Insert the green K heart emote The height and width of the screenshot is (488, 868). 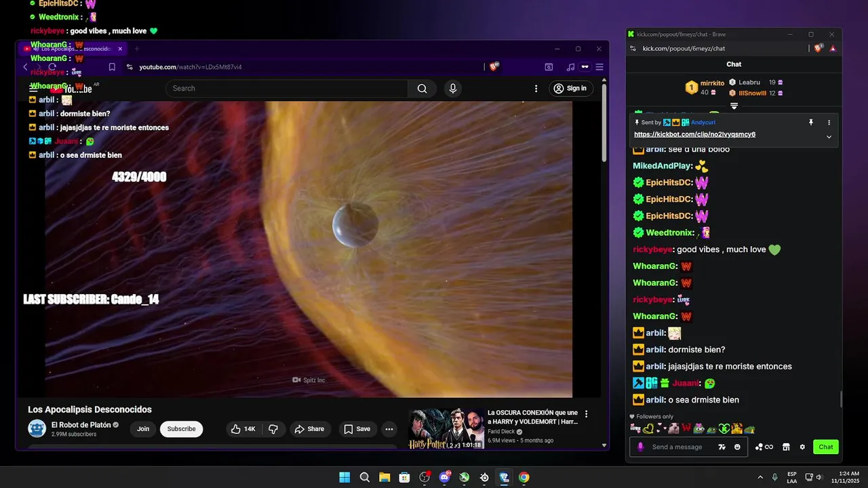click(x=724, y=428)
